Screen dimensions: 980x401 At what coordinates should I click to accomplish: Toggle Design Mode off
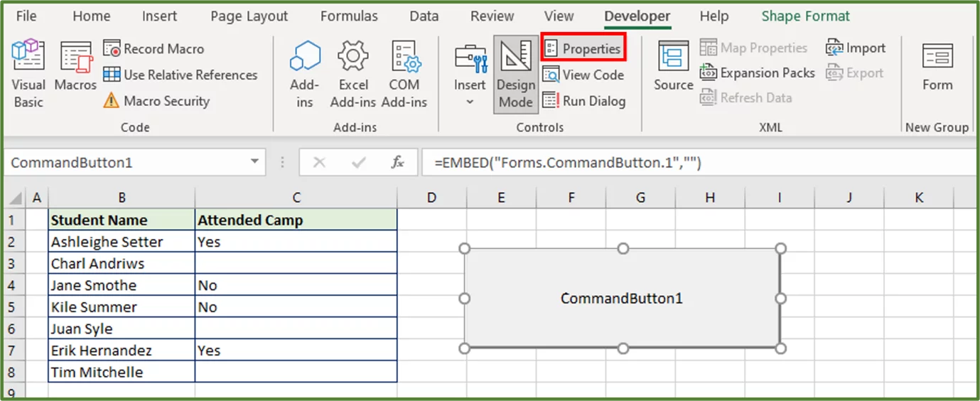(x=516, y=75)
